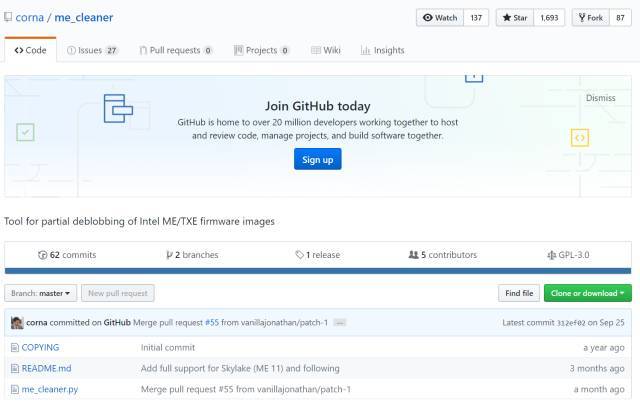This screenshot has height=403, width=640.
Task: Open the Issues tab
Action: [92, 50]
